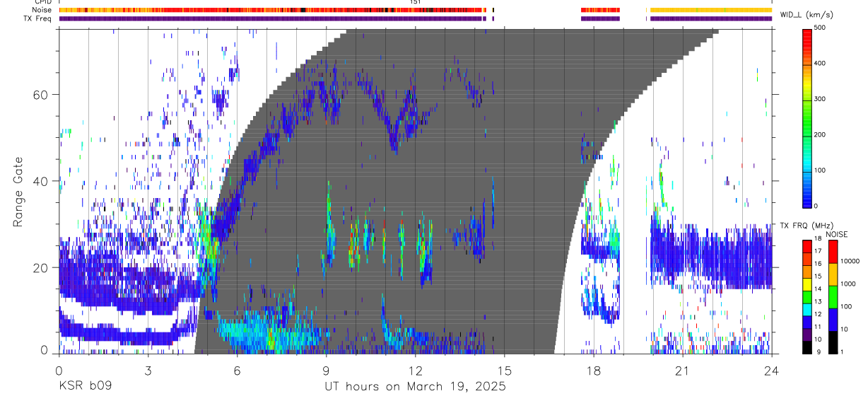Pick the green segment of NOISE colorbar
The height and width of the screenshot is (401, 868).
point(833,297)
